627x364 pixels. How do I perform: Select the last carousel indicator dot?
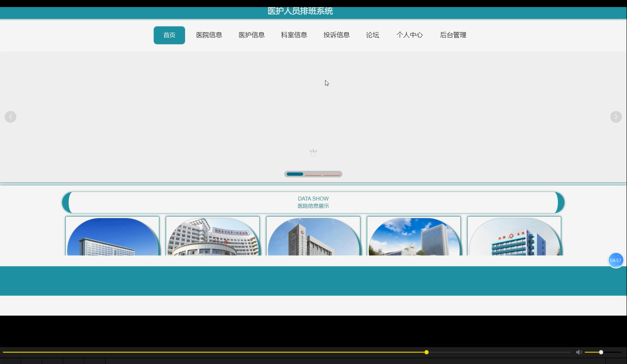331,174
